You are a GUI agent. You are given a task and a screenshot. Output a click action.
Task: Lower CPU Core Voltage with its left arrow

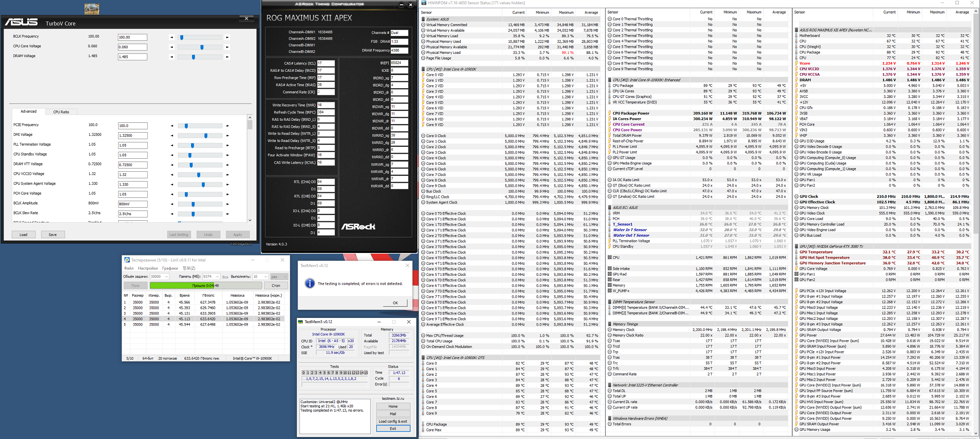[171, 47]
